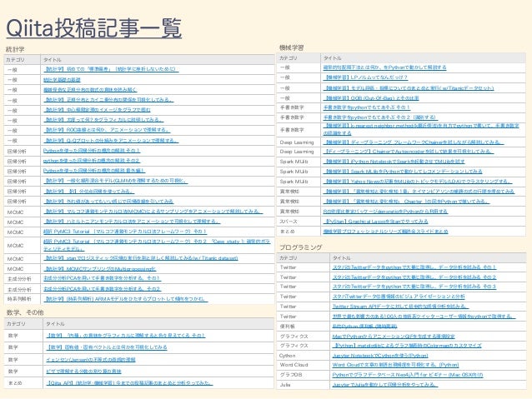Open the densratio package Python link
Image resolution: width=532 pixels, height=399 pixels.
coord(385,212)
